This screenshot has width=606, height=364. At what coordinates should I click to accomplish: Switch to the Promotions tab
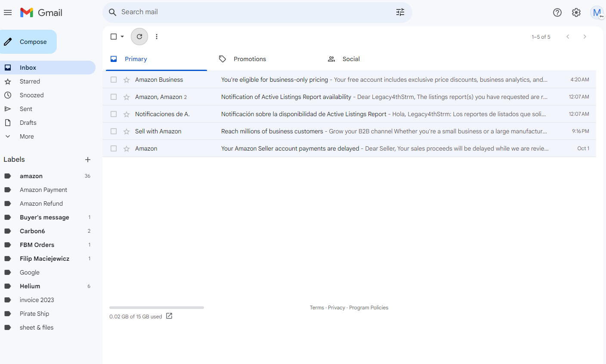pyautogui.click(x=265, y=59)
